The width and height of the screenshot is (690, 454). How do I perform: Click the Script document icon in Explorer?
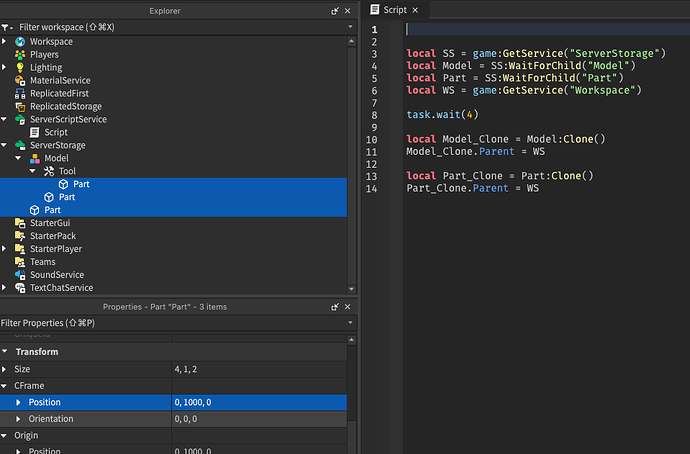(34, 132)
